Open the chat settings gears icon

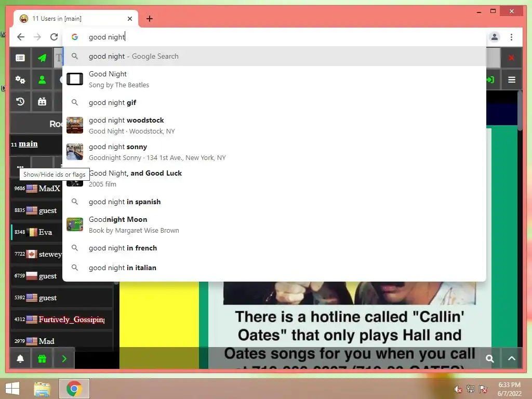point(20,79)
